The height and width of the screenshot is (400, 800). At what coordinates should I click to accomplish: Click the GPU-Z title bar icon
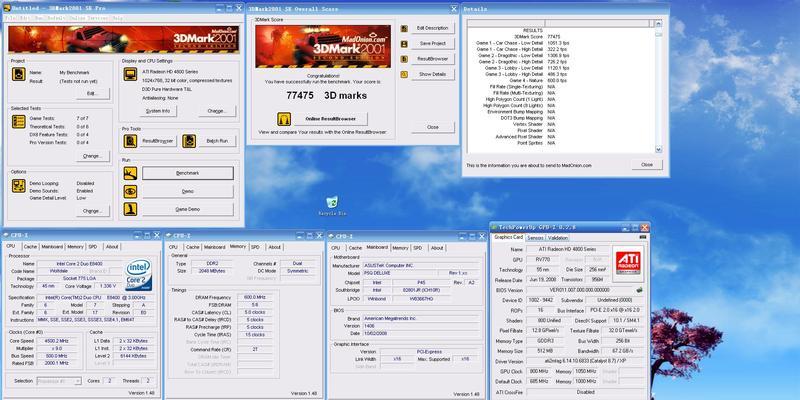pyautogui.click(x=494, y=227)
